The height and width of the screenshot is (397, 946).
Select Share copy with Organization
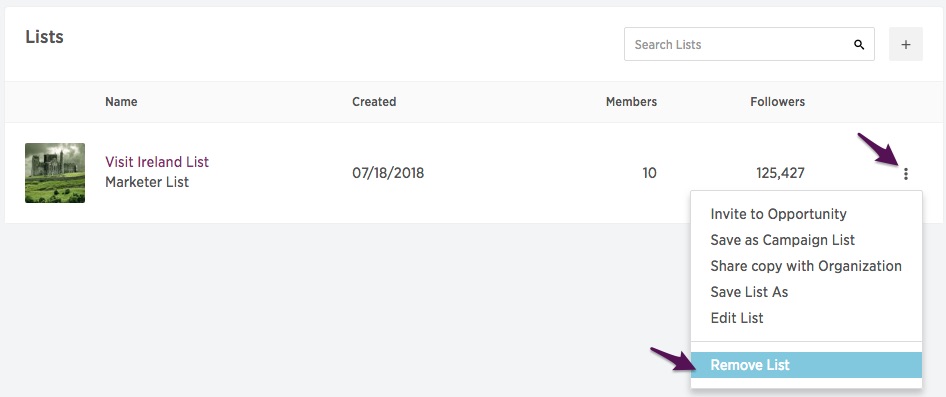pyautogui.click(x=806, y=266)
